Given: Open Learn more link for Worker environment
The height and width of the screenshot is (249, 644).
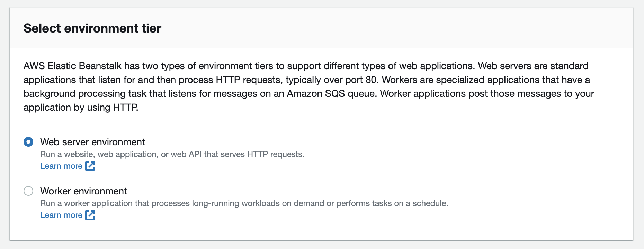Looking at the screenshot, I should tap(61, 215).
